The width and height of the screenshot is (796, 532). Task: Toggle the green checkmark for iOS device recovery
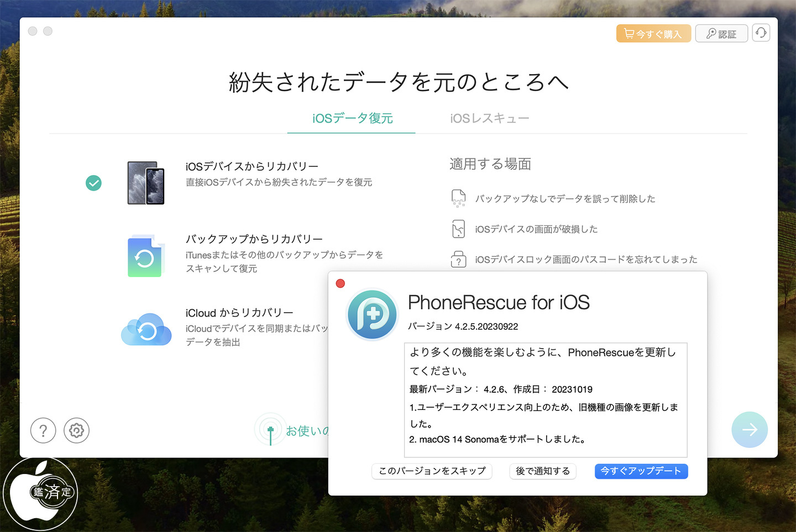(x=94, y=183)
